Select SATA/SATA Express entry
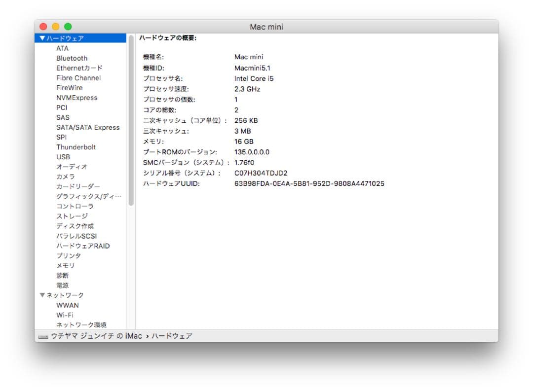 coord(88,127)
